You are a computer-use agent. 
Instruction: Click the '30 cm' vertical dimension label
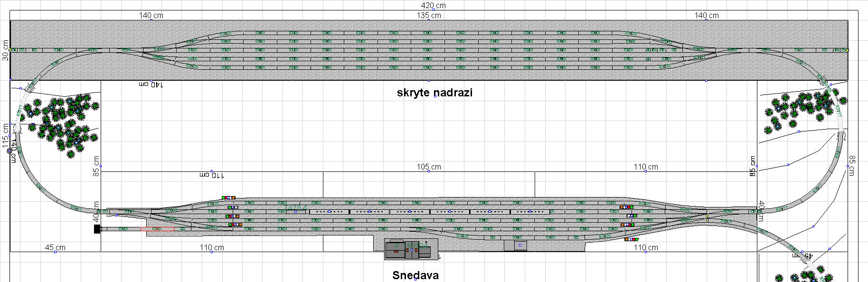(x=5, y=50)
